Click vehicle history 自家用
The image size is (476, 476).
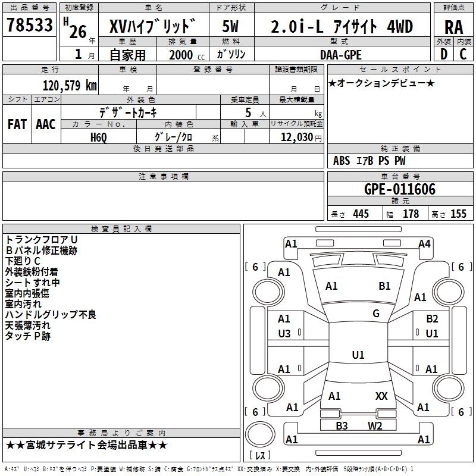pos(127,55)
